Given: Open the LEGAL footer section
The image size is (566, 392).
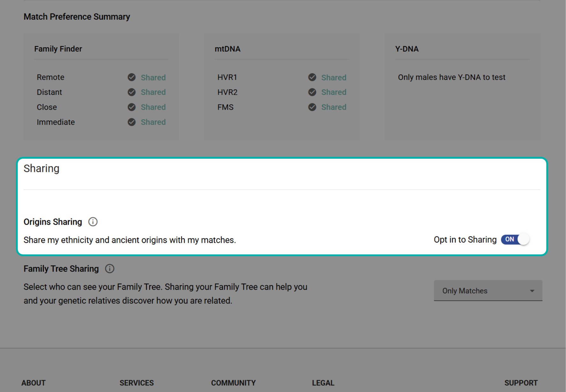Looking at the screenshot, I should 323,383.
